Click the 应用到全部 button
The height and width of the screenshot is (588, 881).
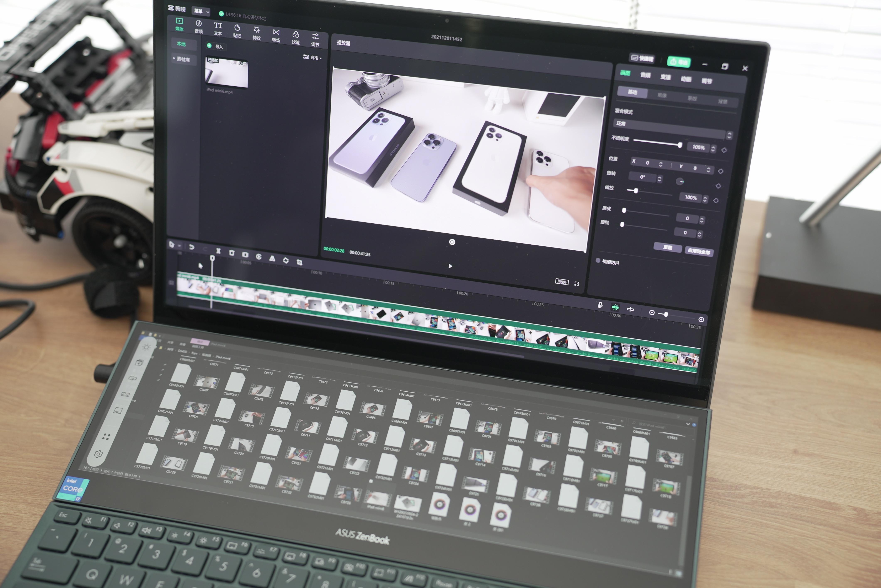click(698, 251)
